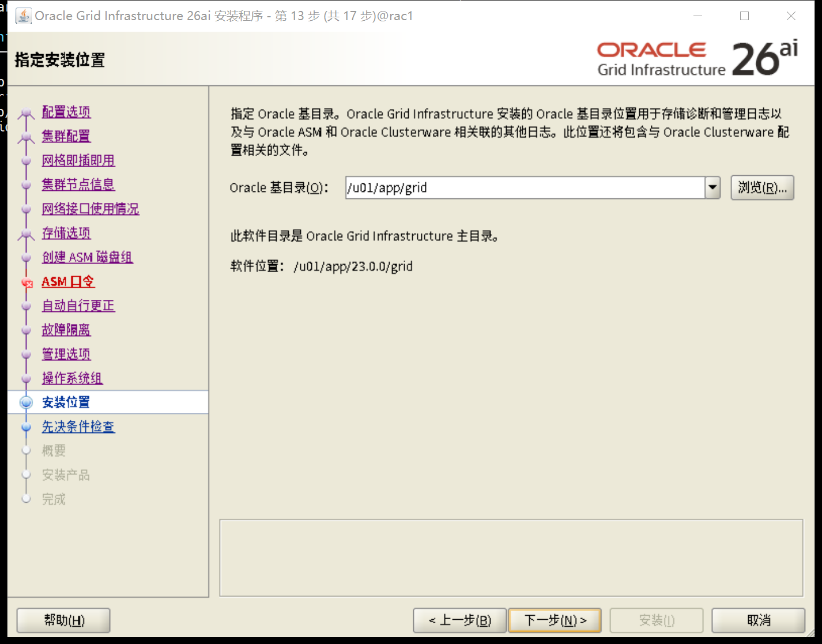Select the 集群节点信息 step
The width and height of the screenshot is (822, 644).
point(78,184)
